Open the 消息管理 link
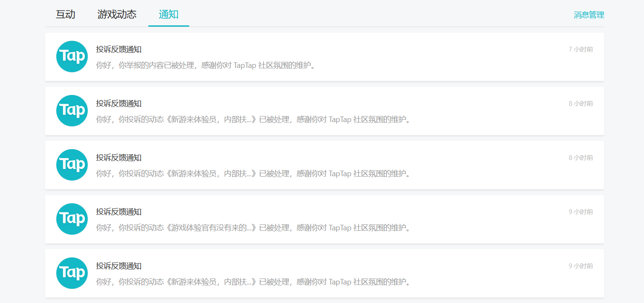Image resolution: width=644 pixels, height=303 pixels. (589, 15)
